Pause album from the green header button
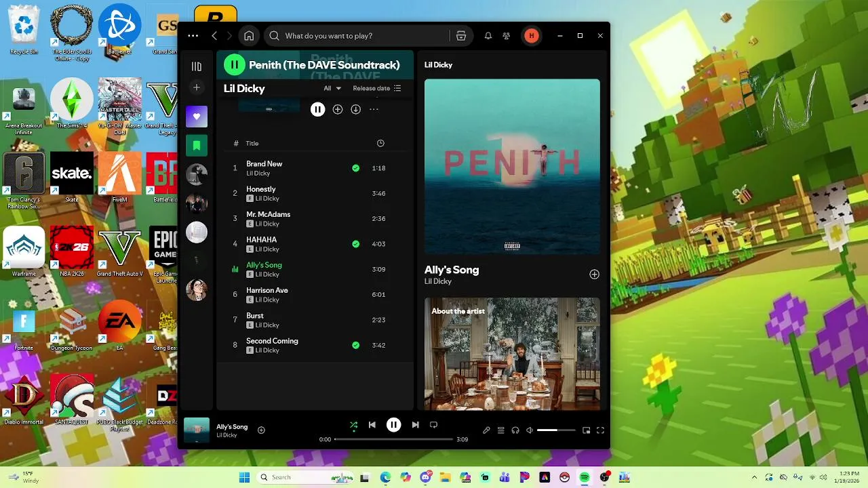868x488 pixels. (235, 65)
